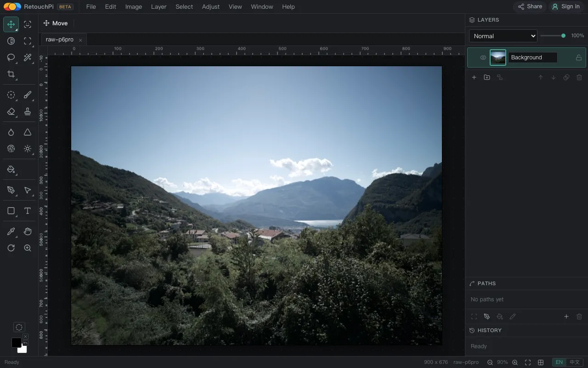Select the Lasso tool
The image size is (588, 368).
pos(11,57)
